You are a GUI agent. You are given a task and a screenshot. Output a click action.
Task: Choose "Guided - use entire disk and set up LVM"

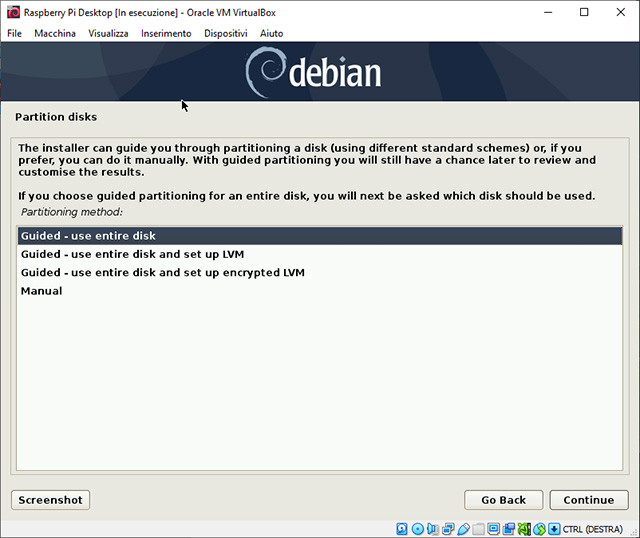click(x=132, y=255)
